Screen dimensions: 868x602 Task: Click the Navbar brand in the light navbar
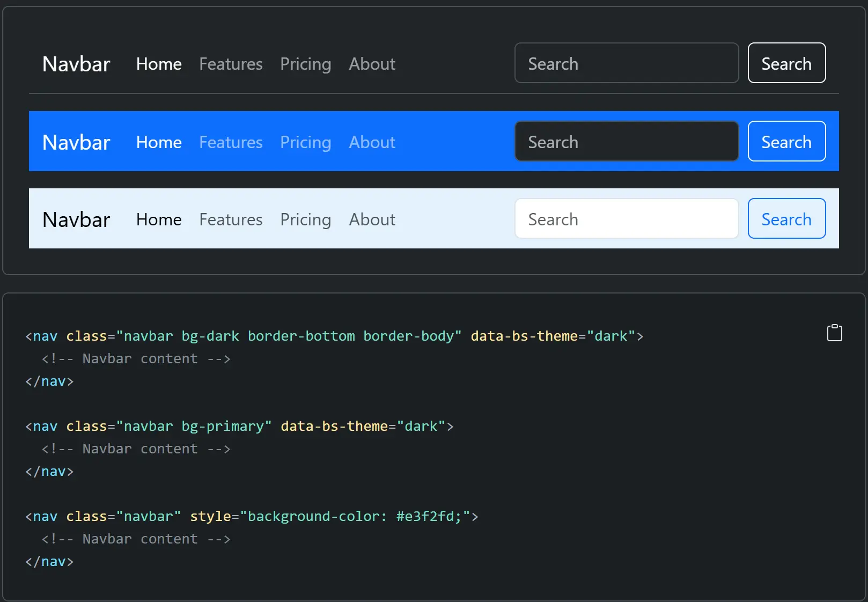(76, 219)
